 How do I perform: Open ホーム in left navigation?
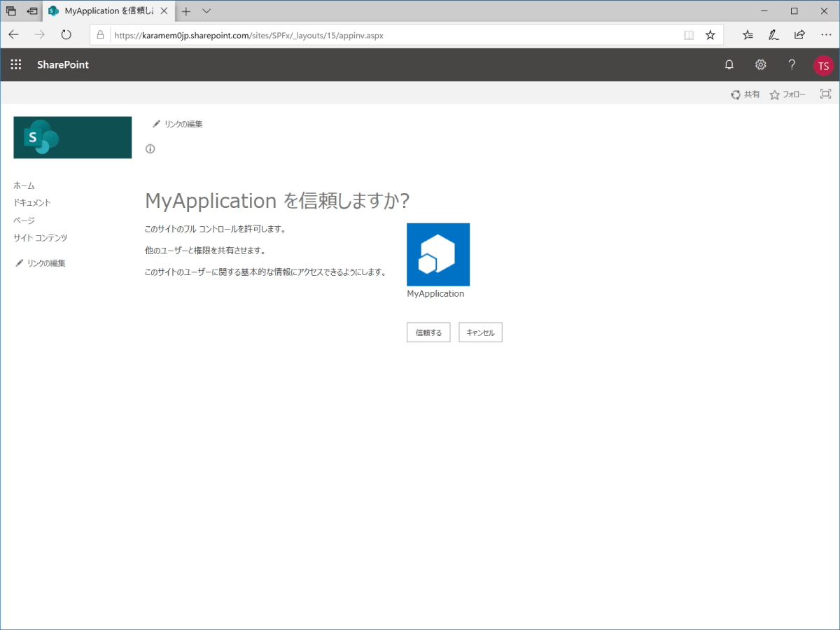(24, 185)
